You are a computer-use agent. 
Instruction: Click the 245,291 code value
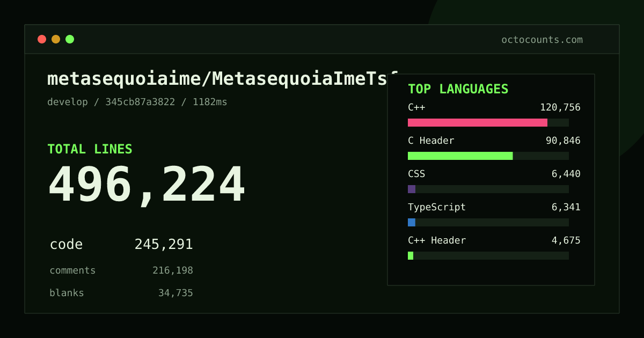pos(164,245)
